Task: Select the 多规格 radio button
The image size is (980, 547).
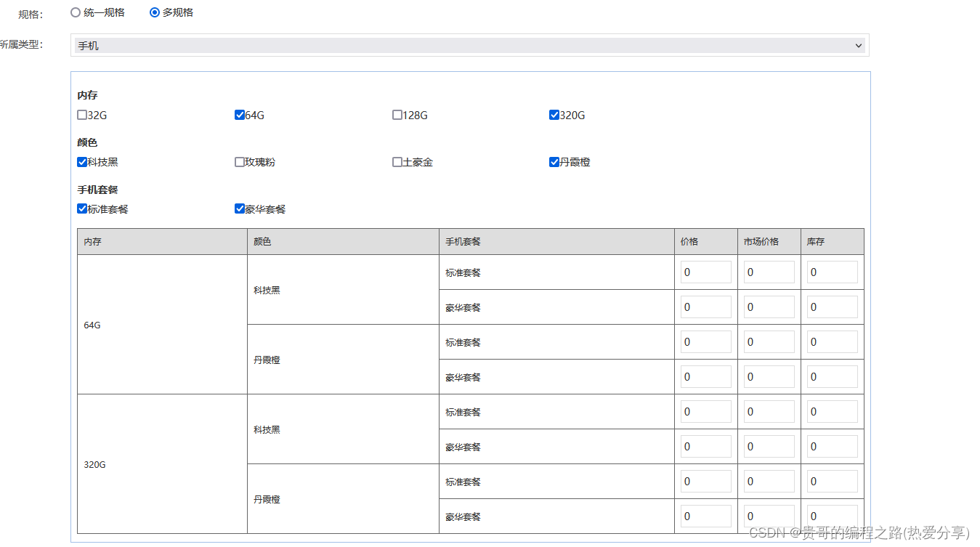Action: coord(155,12)
